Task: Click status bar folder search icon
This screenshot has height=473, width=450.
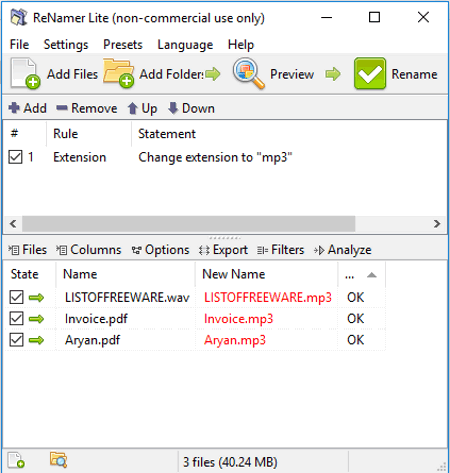Action: point(59,460)
